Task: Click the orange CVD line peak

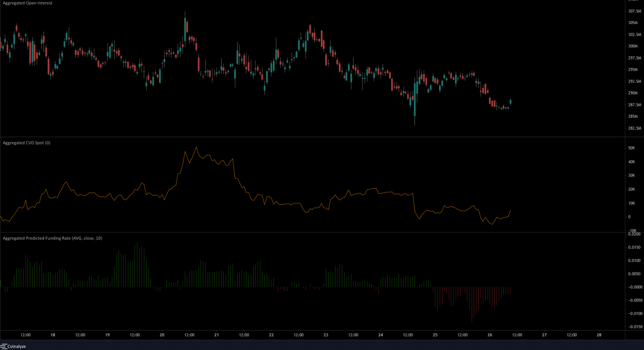Action: (x=196, y=147)
